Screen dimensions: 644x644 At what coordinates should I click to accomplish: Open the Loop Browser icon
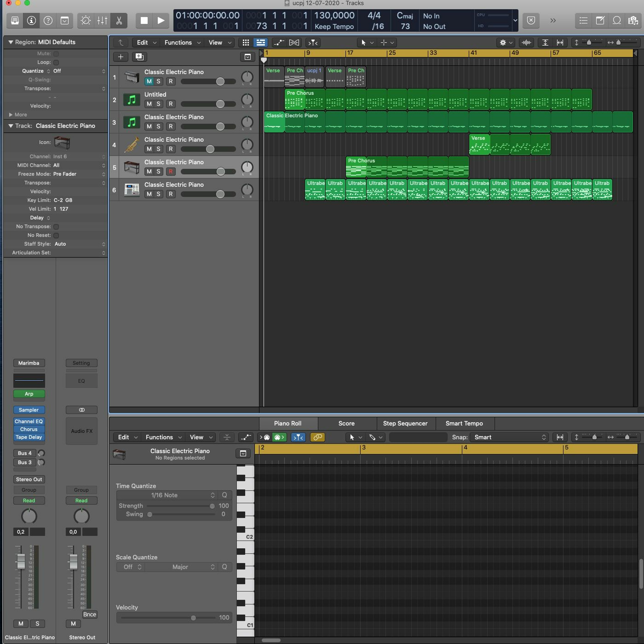click(617, 21)
